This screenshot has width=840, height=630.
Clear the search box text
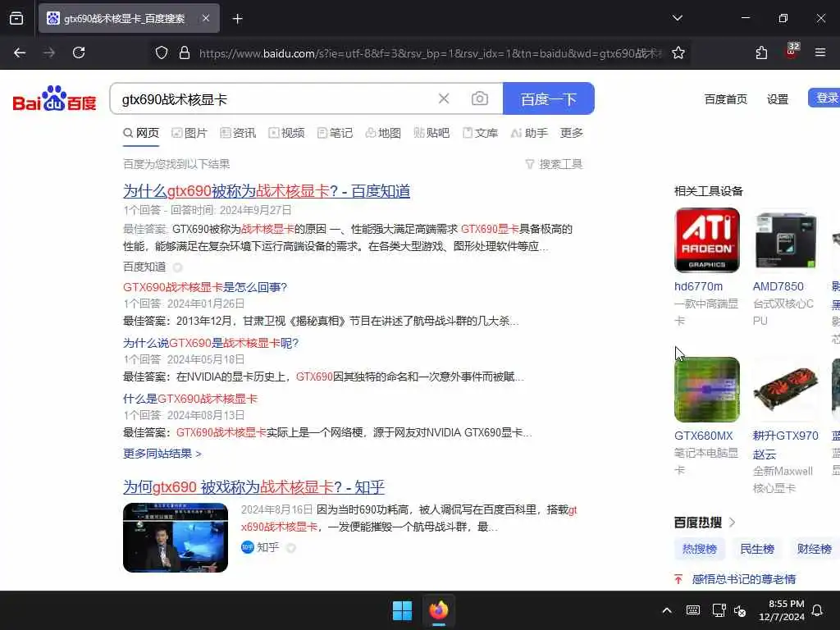click(444, 98)
